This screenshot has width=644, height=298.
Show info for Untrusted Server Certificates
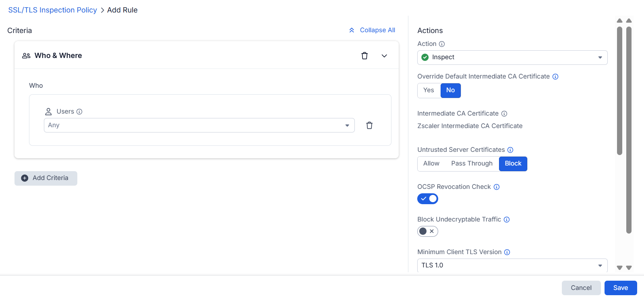(510, 150)
